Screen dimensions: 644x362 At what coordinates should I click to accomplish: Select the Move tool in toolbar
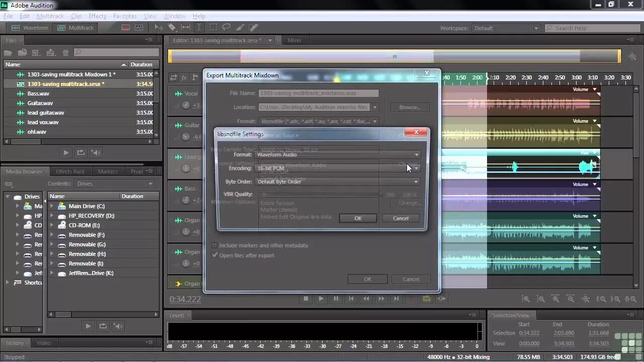(x=159, y=28)
